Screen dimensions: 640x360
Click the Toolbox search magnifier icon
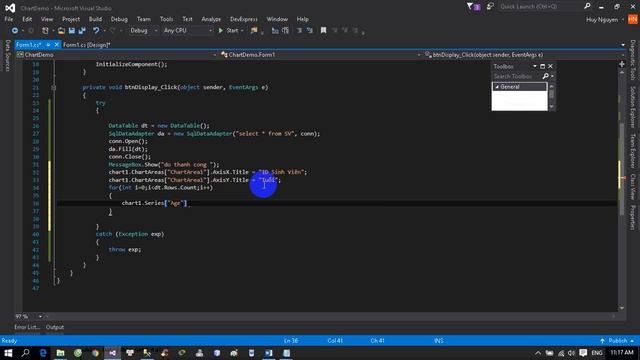(x=545, y=76)
